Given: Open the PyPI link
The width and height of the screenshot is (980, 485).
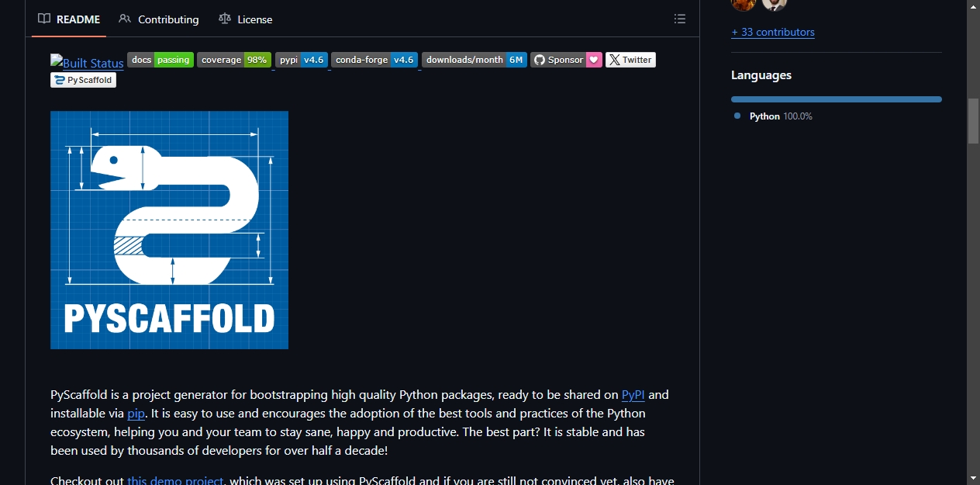Looking at the screenshot, I should [633, 395].
